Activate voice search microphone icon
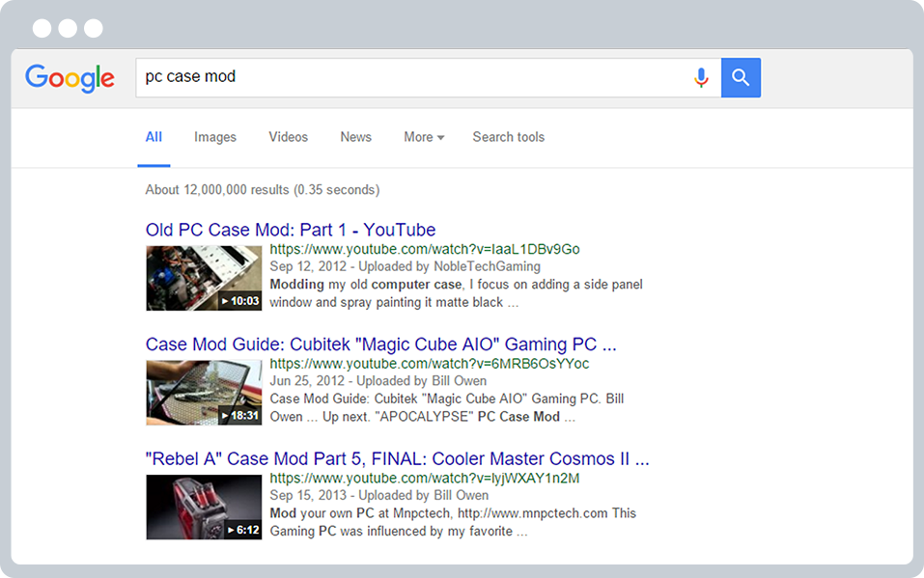The width and height of the screenshot is (924, 578). coord(701,78)
